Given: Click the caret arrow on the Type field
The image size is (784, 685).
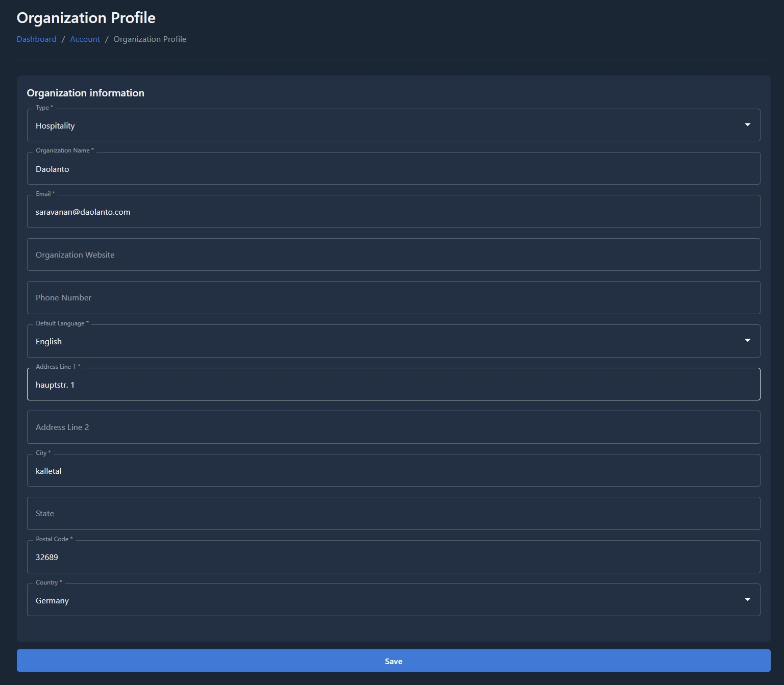Looking at the screenshot, I should pyautogui.click(x=747, y=125).
